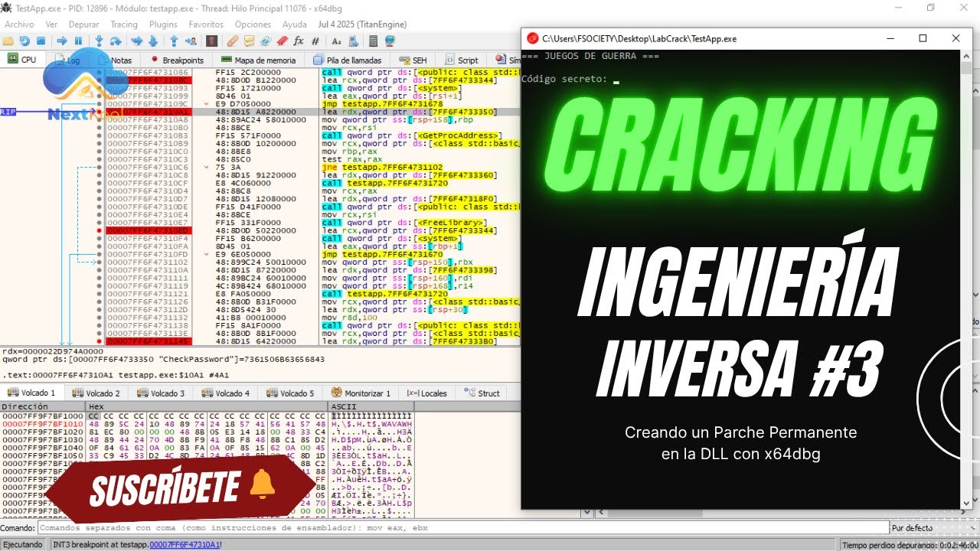Open the Bookmarks toolbar icon

point(282,41)
